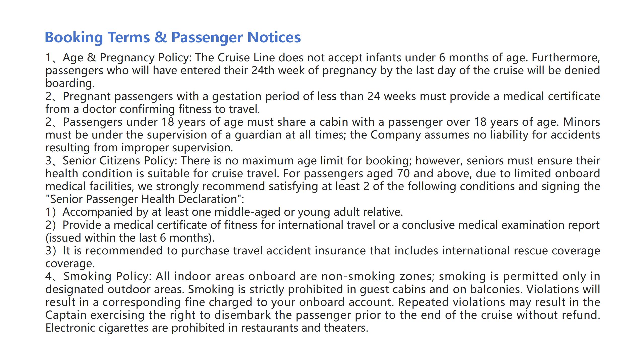Click the "Smoking Policy" heading text
Screen dimensions: 644x362
point(107,276)
